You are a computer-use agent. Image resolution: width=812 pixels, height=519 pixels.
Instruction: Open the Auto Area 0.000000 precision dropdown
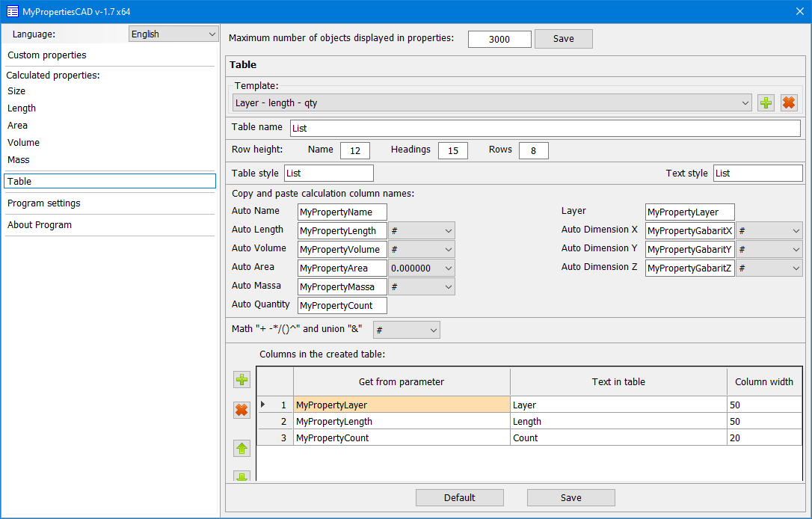point(422,268)
